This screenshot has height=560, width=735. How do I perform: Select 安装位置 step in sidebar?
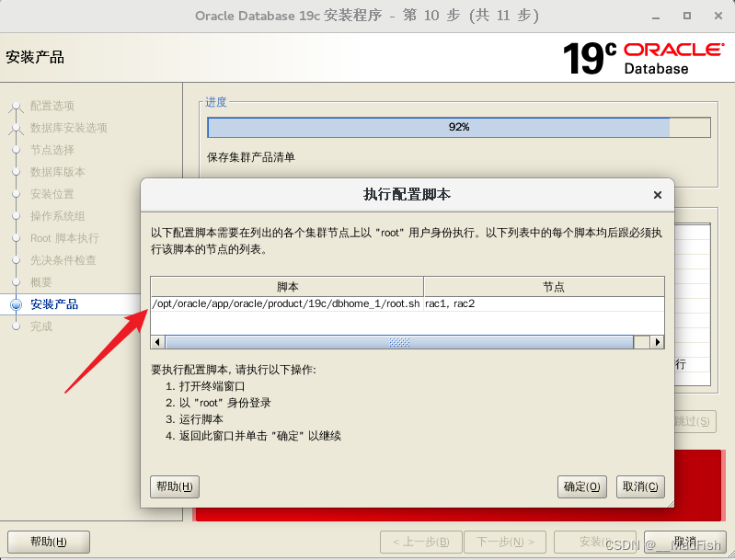52,194
